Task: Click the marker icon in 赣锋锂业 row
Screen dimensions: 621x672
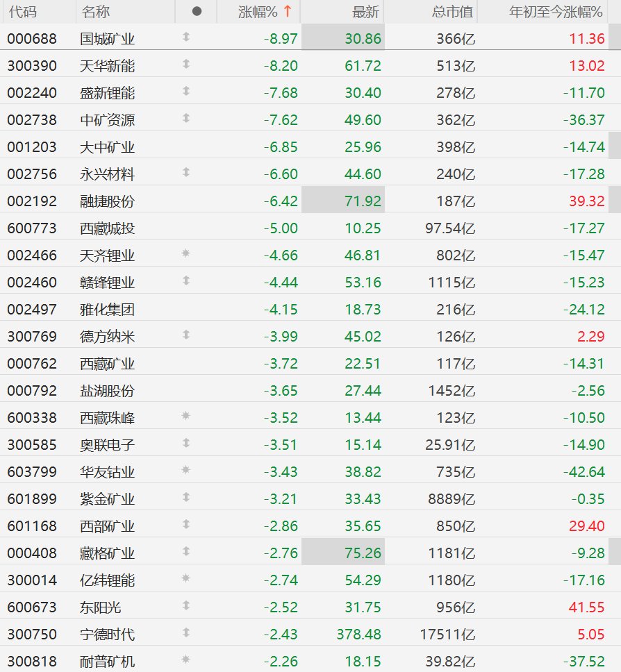Action: pyautogui.click(x=186, y=280)
